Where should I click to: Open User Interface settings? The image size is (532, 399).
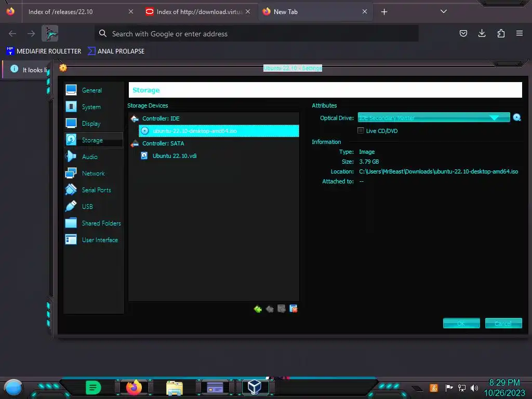94,240
